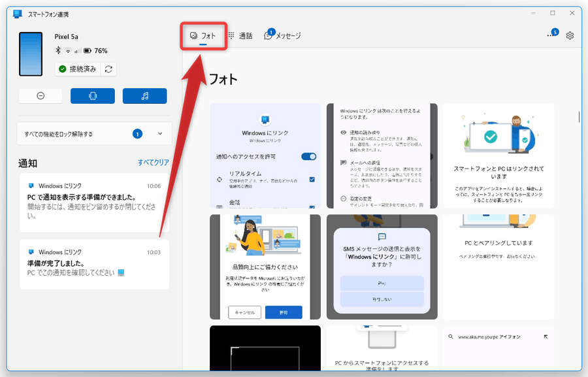Click the Pixel 5a device name
This screenshot has width=588, height=377.
67,37
